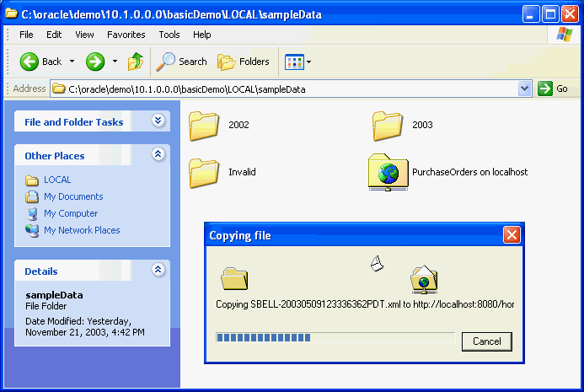Viewport: 584px width, 392px height.
Task: Click the Back arrow button
Action: tap(40, 62)
